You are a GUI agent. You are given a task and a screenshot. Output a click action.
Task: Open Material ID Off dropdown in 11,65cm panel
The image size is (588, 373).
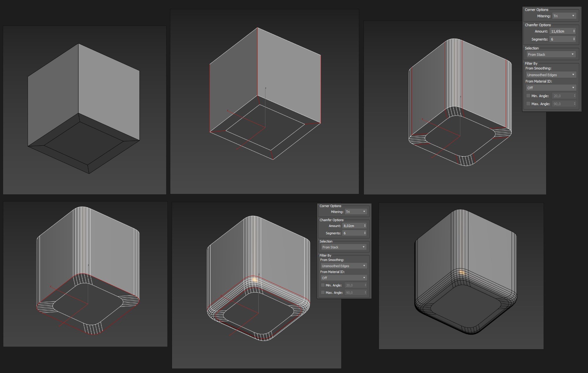point(551,88)
